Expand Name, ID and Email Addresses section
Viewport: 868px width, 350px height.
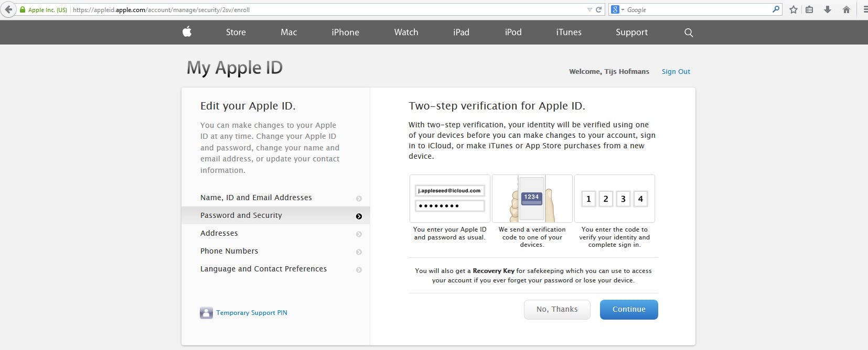[359, 199]
